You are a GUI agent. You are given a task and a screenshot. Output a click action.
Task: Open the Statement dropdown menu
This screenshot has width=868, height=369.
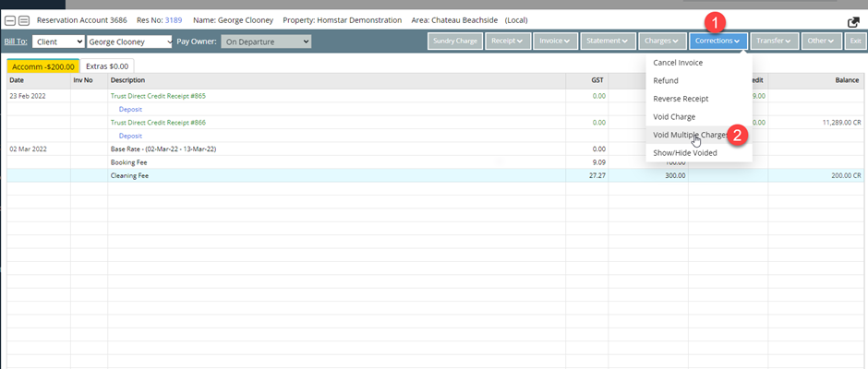(607, 41)
